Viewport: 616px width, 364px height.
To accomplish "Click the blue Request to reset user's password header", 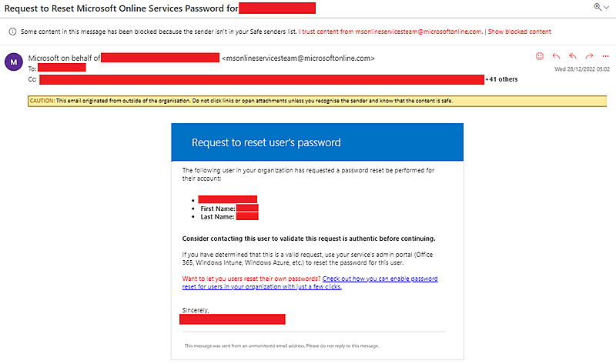I will [x=317, y=142].
